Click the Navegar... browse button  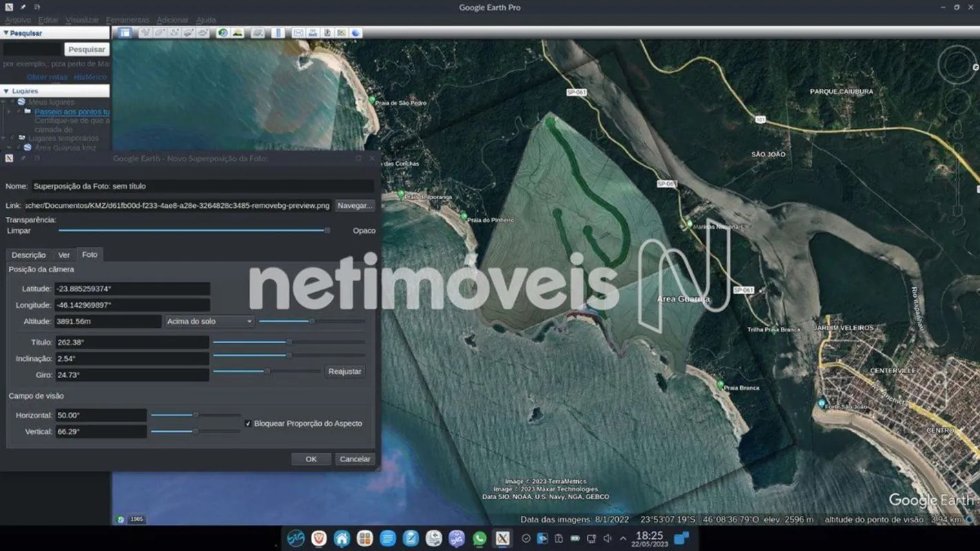[x=355, y=205]
